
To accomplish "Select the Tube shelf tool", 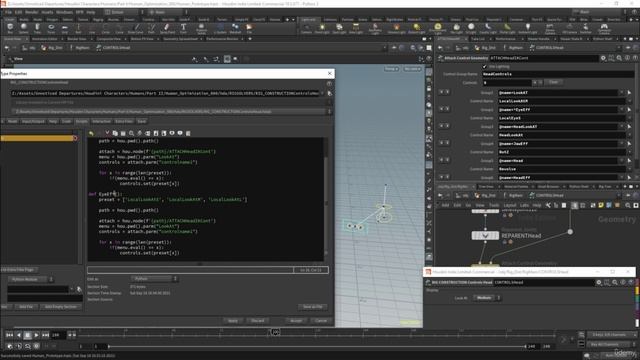I will (37, 28).
